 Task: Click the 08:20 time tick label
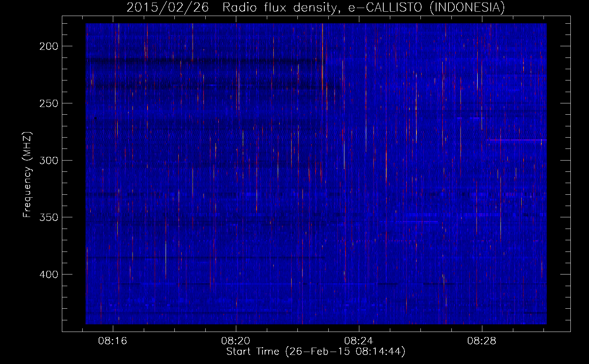(x=236, y=341)
